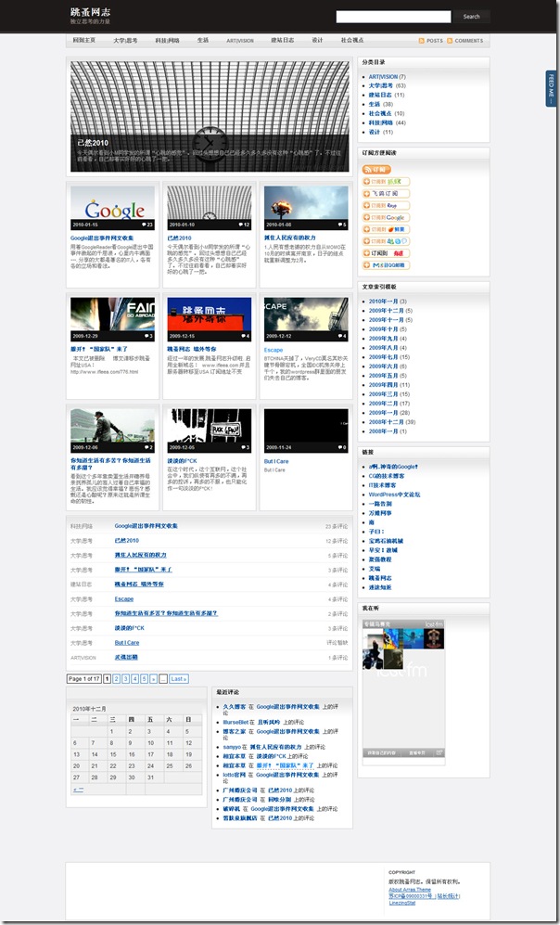This screenshot has width=560, height=925.
Task: Click the 跳蚤网志 site title
Action: pos(90,12)
